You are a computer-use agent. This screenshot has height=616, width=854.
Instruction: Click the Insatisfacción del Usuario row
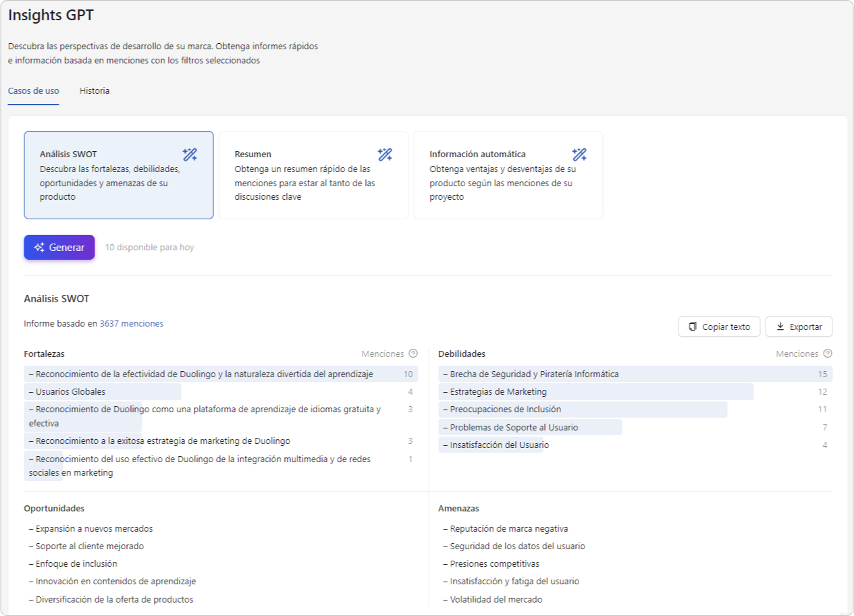635,445
